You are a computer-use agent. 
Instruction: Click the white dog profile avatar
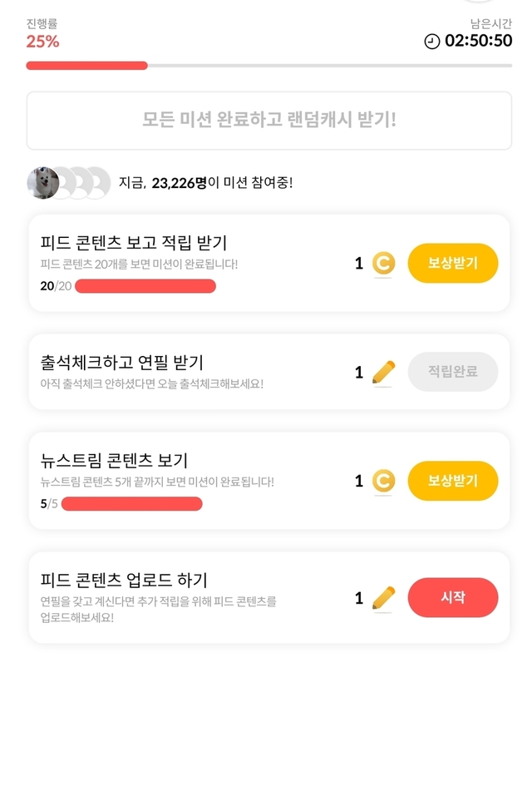[43, 183]
